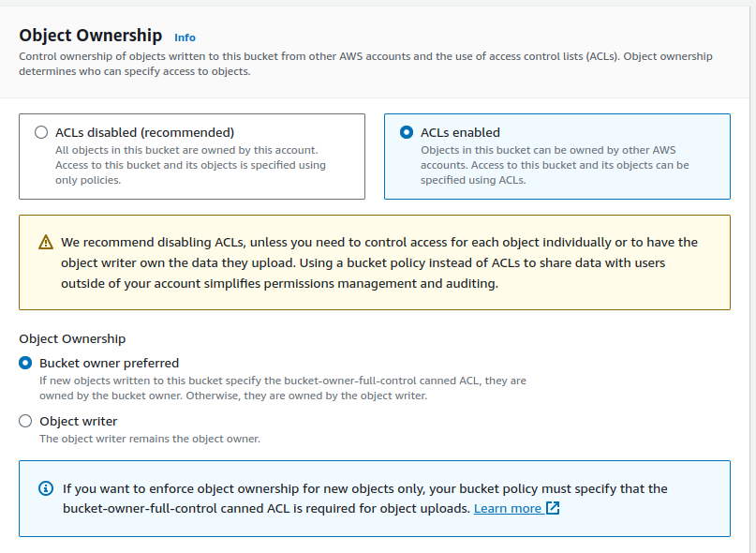Open the Learn more link
756x553 pixels.
click(x=510, y=507)
